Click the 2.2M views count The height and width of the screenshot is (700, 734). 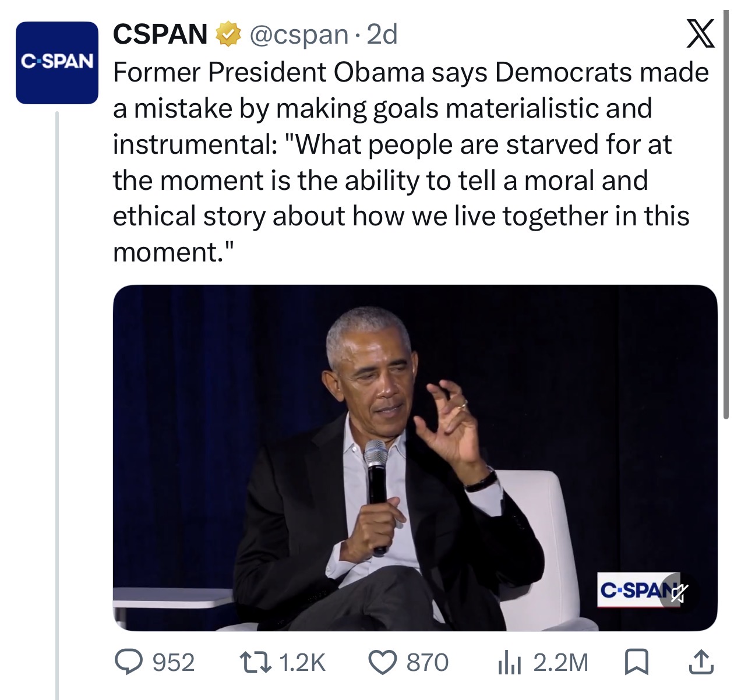(x=560, y=663)
